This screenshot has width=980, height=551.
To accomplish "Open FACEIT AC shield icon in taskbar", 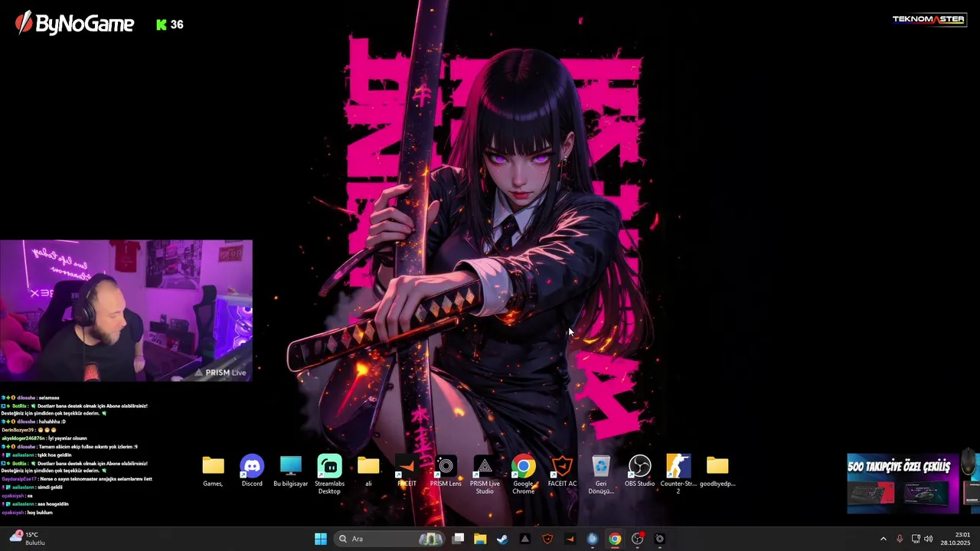I will pos(547,539).
